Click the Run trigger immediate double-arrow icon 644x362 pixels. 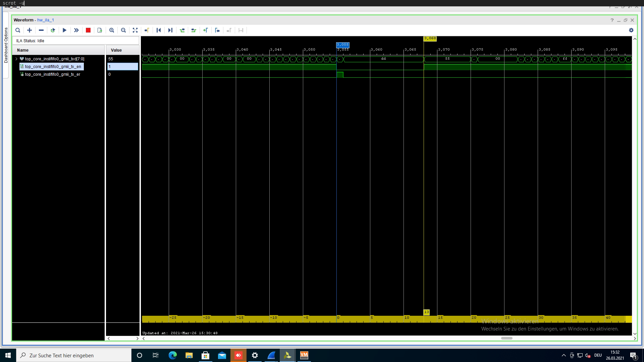[76, 30]
